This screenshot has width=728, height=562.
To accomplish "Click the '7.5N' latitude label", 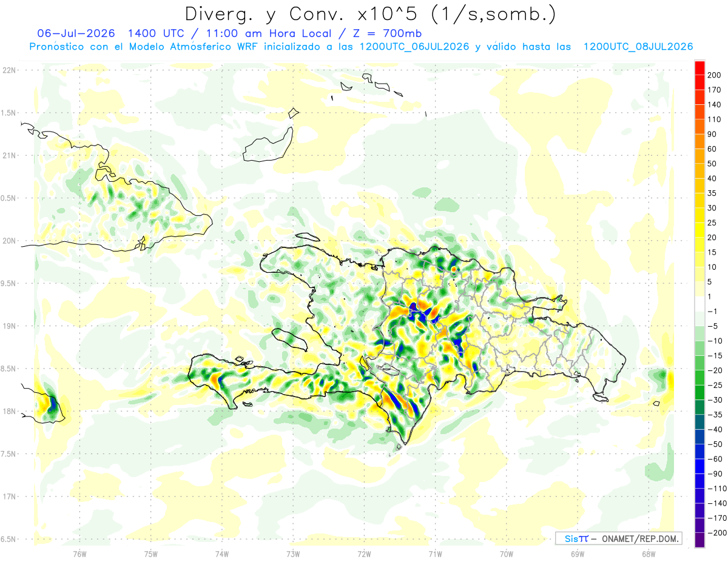I will 9,453.
